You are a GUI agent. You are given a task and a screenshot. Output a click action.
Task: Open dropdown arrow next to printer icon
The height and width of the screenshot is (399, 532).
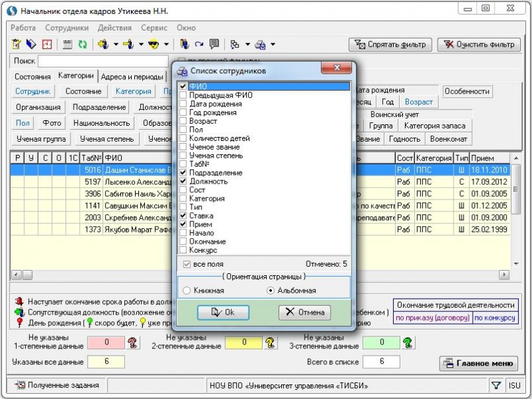tap(273, 44)
